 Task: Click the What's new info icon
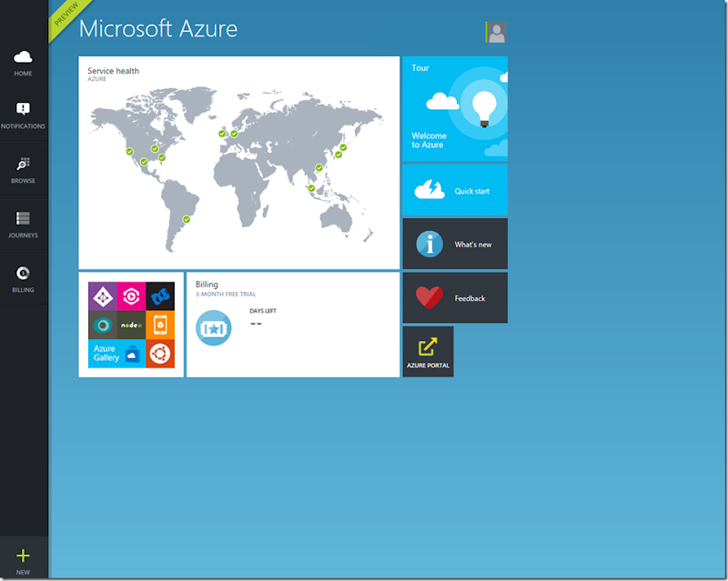430,244
